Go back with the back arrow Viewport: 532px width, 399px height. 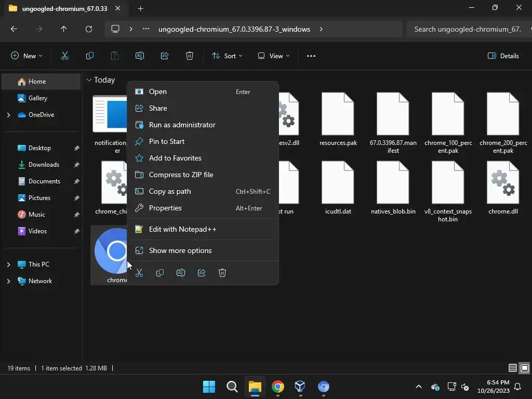pyautogui.click(x=14, y=29)
